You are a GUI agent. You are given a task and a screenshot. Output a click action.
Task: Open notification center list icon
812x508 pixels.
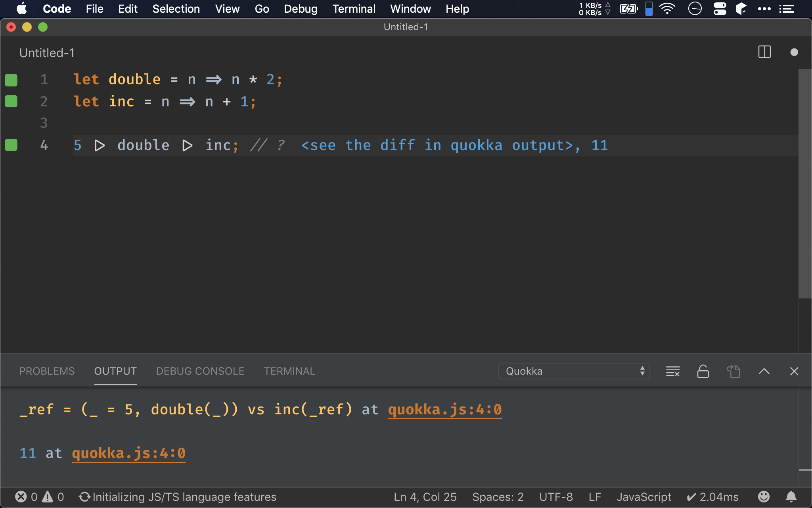pos(787,9)
